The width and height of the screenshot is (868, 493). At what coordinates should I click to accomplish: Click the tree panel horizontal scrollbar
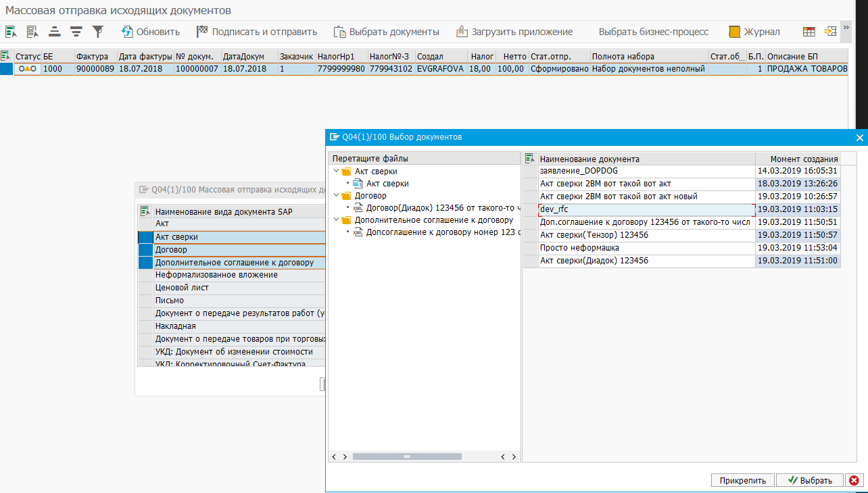[406, 457]
